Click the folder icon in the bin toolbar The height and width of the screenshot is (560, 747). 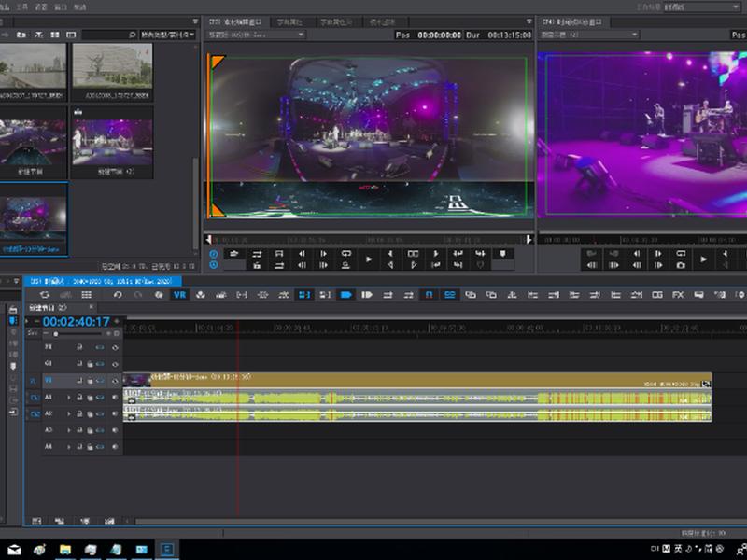21,35
